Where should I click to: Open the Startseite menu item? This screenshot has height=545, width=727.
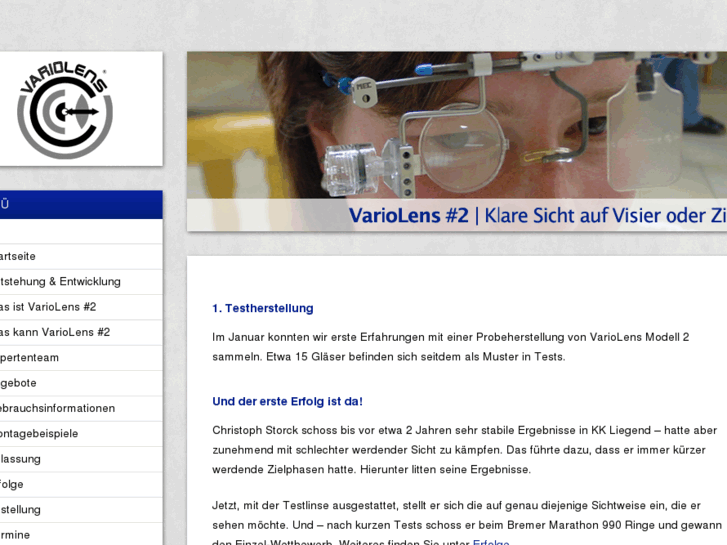(x=81, y=256)
